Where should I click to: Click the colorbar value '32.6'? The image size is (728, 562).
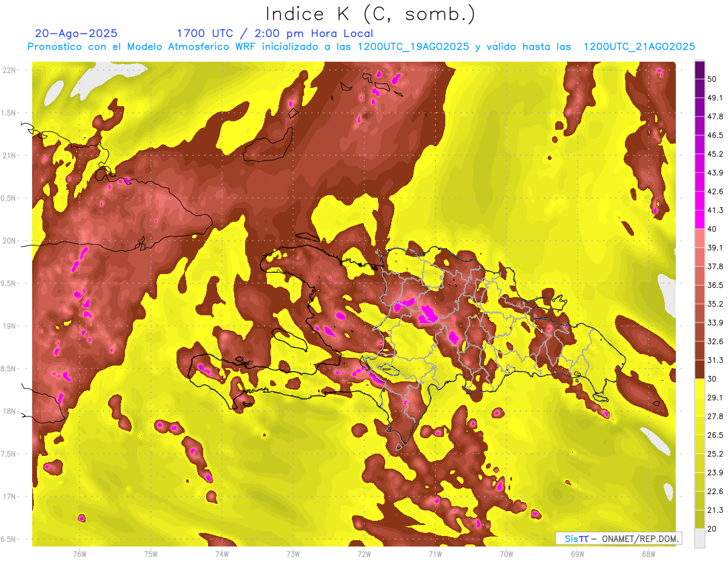[715, 341]
